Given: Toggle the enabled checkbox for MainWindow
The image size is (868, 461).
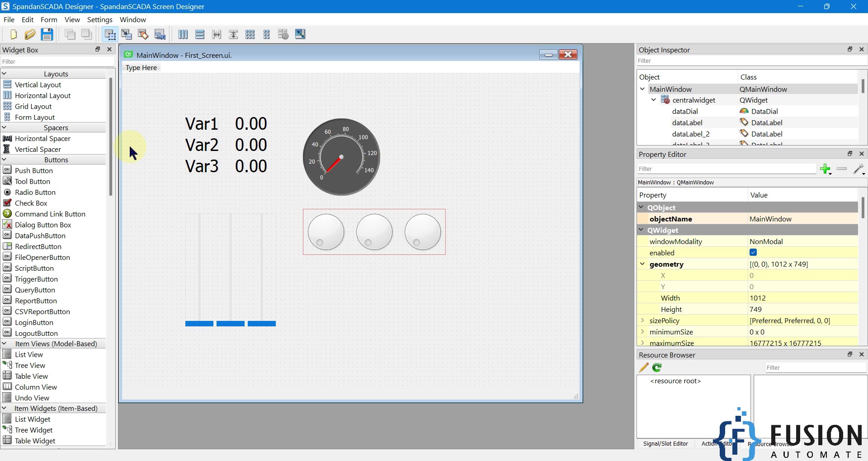Looking at the screenshot, I should (x=753, y=253).
